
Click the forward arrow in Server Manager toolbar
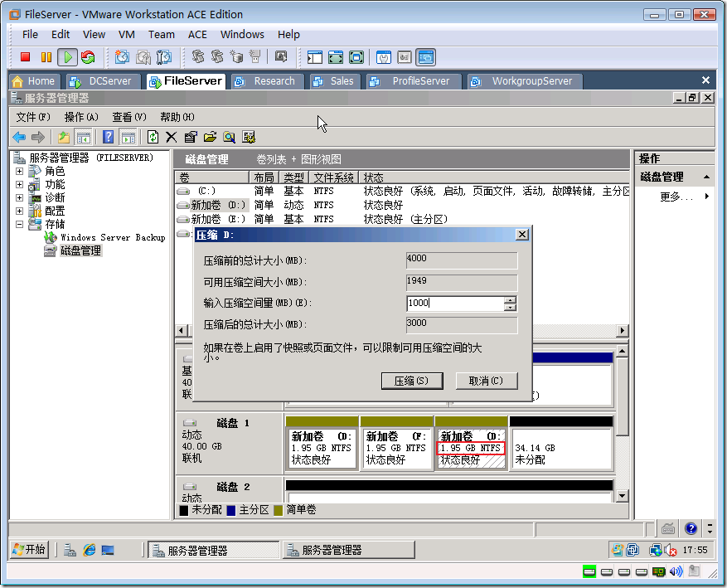[x=37, y=137]
